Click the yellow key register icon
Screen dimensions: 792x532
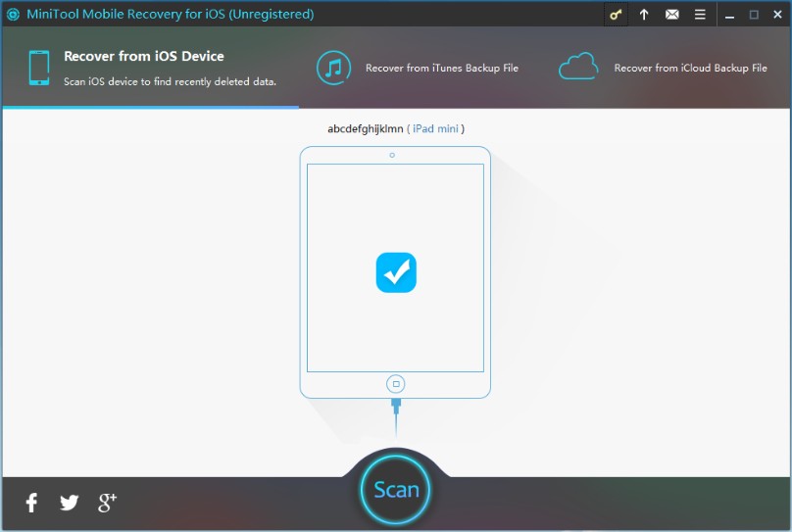[x=616, y=14]
